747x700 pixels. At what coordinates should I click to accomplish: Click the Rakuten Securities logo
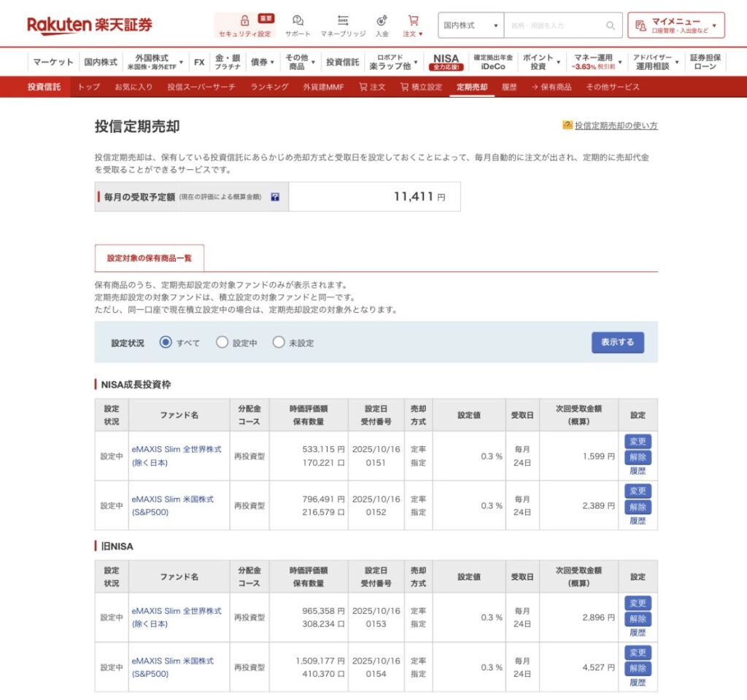[x=90, y=25]
